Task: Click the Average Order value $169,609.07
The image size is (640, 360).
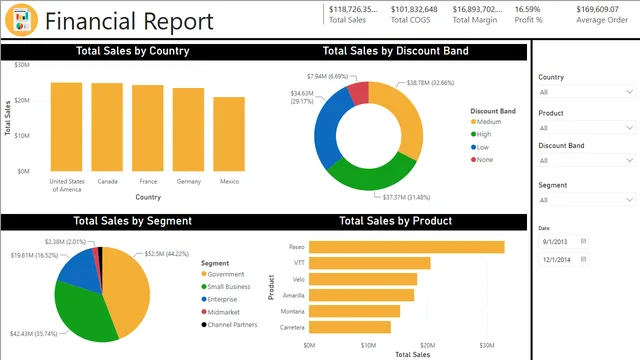Action: [x=598, y=9]
